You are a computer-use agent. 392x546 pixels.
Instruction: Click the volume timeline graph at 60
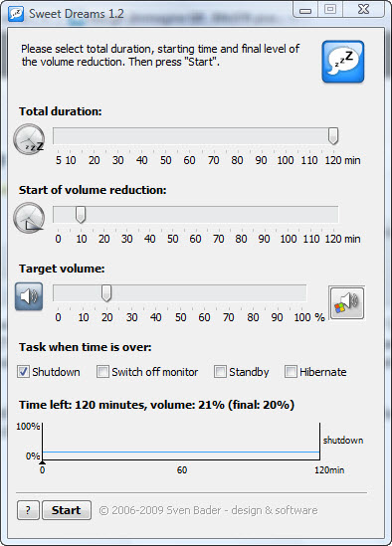point(181,452)
